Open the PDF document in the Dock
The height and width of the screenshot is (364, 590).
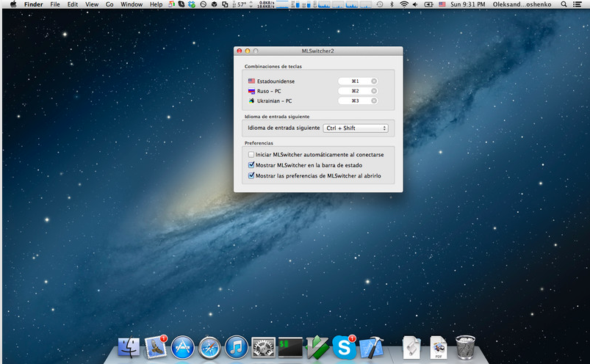pos(439,347)
